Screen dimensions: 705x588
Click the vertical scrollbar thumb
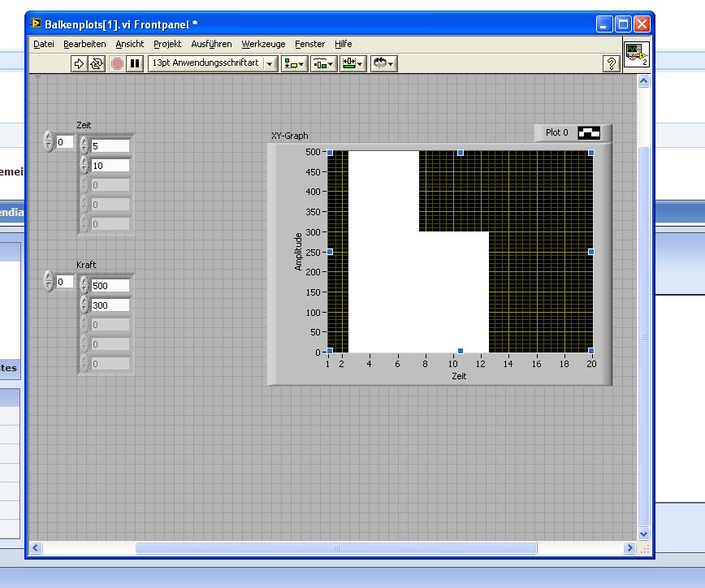click(643, 335)
